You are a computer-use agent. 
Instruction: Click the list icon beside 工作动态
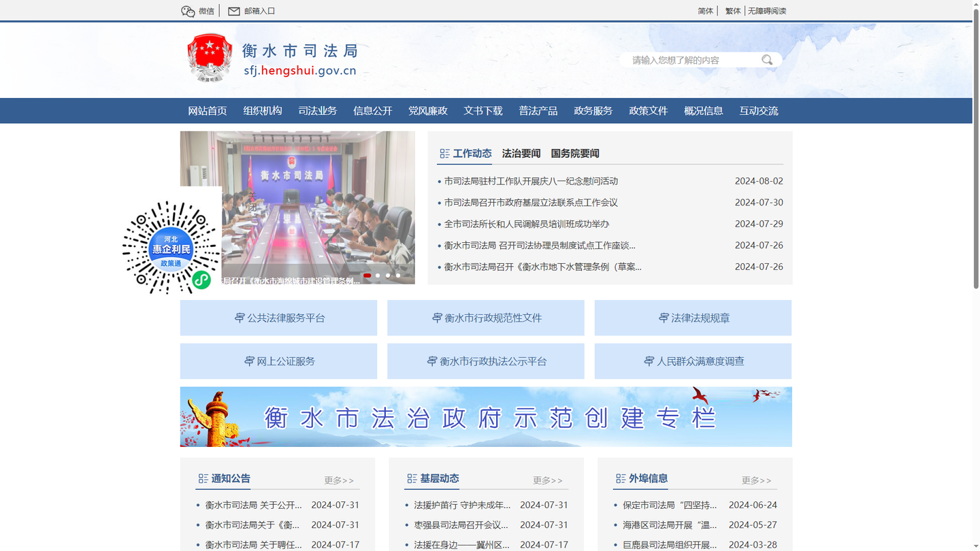pyautogui.click(x=444, y=154)
